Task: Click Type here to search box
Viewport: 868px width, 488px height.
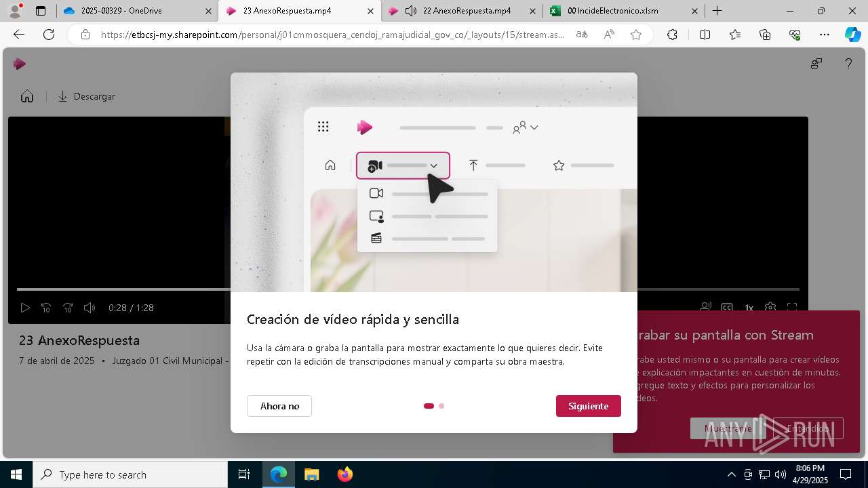Action: click(x=130, y=474)
